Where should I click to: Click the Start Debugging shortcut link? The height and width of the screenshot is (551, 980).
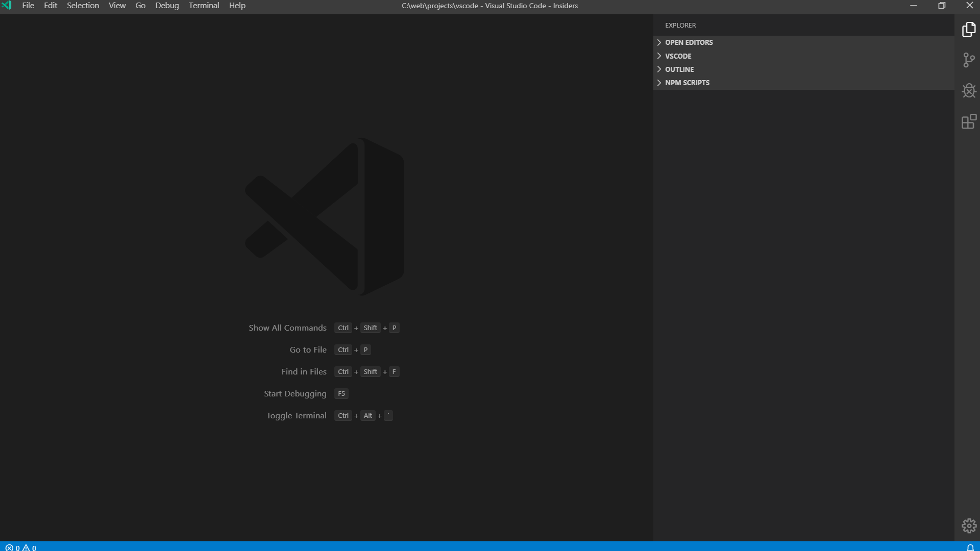(295, 393)
